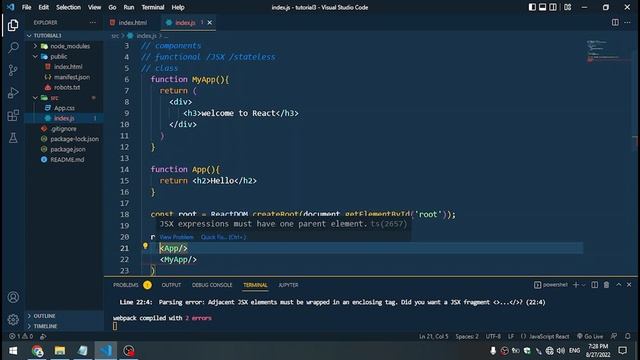Open the Search view in activity bar

pos(13,48)
